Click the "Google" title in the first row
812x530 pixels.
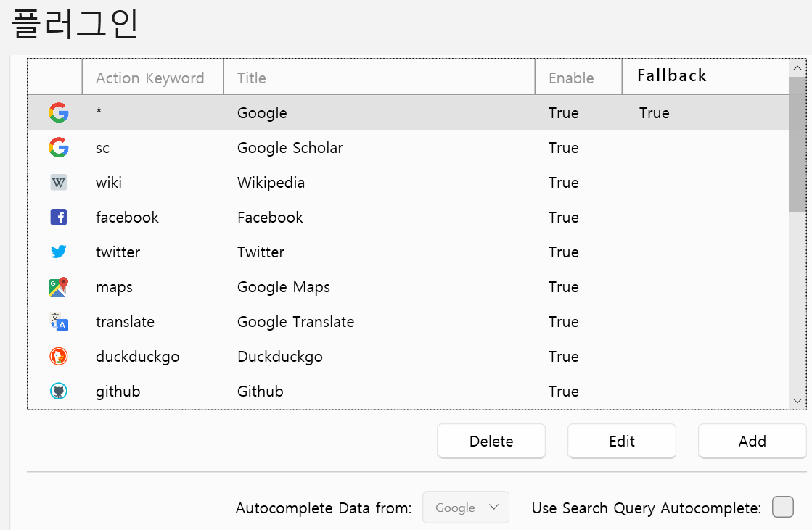(261, 113)
